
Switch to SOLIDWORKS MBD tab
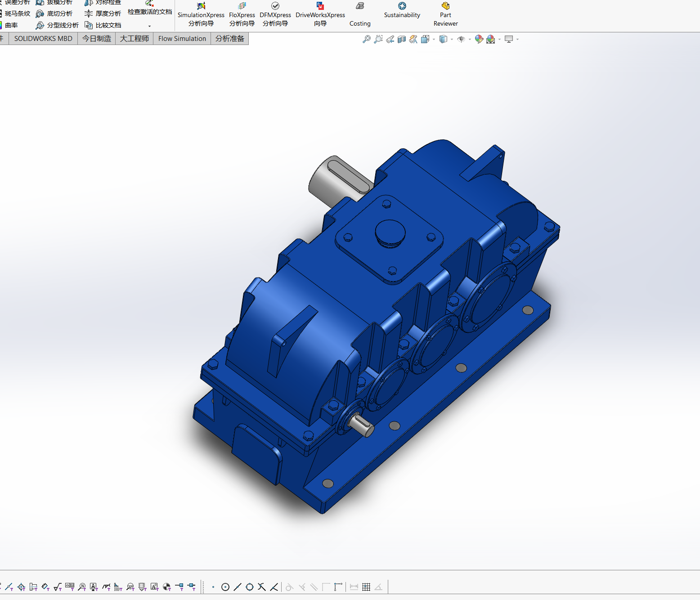pos(43,39)
